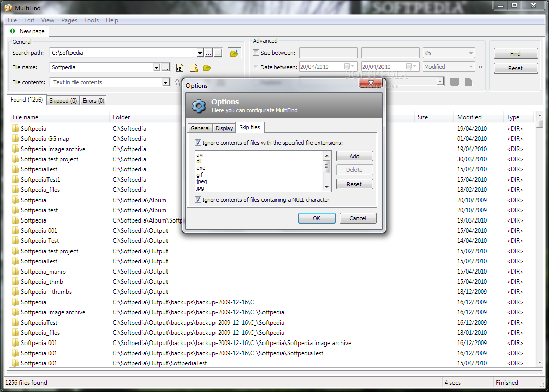Enable the Size between checkbox
549x392 pixels.
[256, 53]
